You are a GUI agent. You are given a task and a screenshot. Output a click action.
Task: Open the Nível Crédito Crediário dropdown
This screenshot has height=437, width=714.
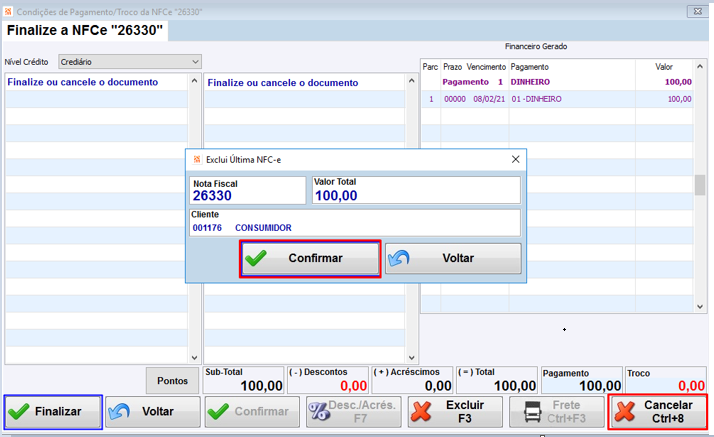coord(130,61)
